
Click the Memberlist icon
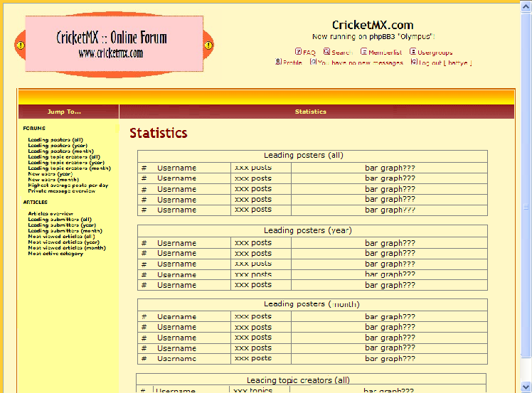click(x=364, y=52)
